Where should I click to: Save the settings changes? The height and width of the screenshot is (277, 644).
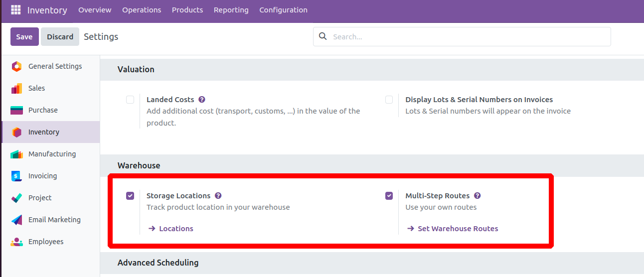point(24,37)
